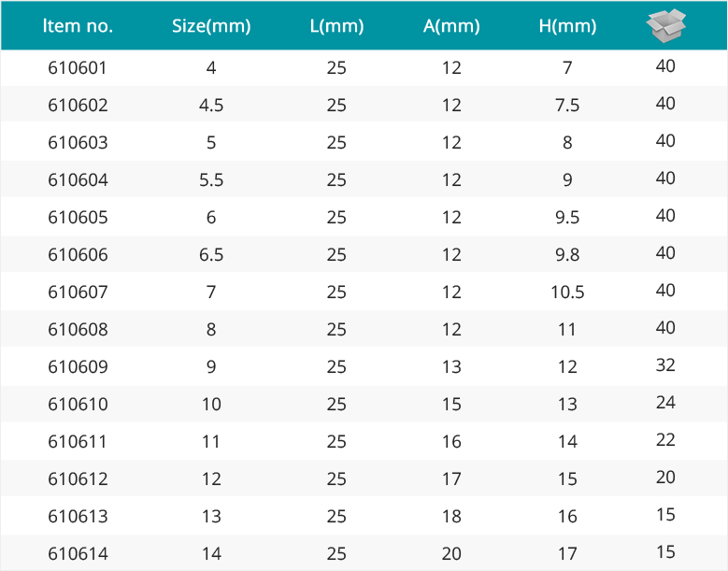
Task: Click the box package icon in header
Action: [x=665, y=25]
